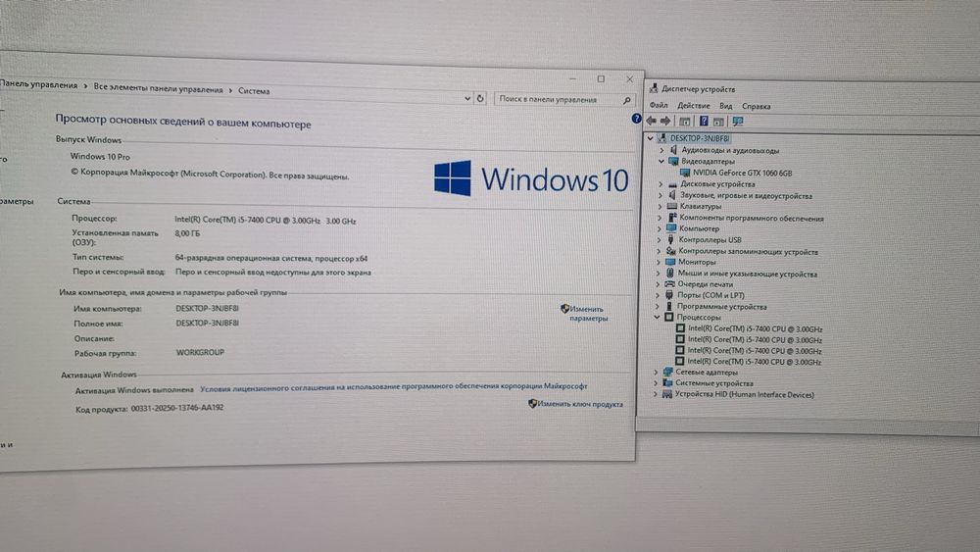This screenshot has height=552, width=980.
Task: Open the Вид menu in Device Manager
Action: pyautogui.click(x=725, y=106)
